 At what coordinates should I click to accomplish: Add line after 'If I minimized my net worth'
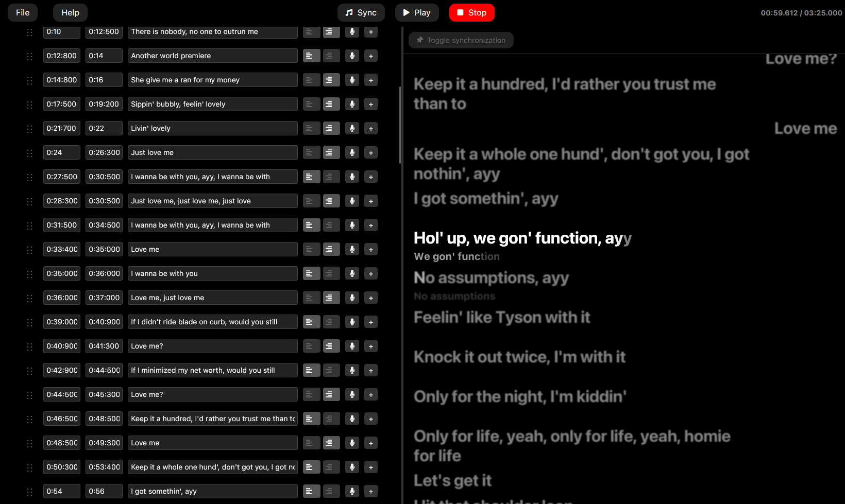click(371, 370)
